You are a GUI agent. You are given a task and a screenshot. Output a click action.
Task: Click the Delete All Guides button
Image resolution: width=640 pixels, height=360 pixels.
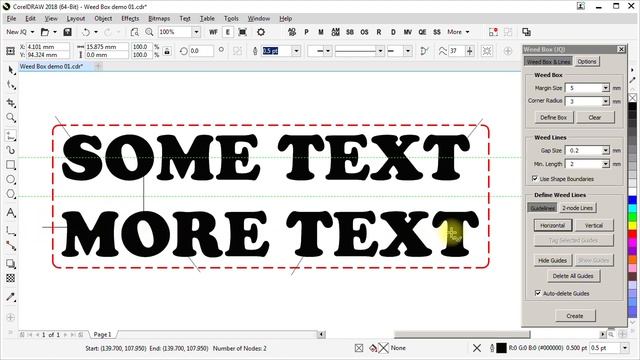pyautogui.click(x=573, y=276)
